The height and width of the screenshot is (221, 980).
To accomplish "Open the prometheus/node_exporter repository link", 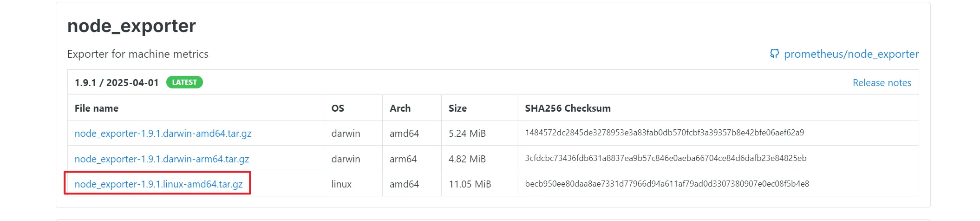I will [x=851, y=54].
